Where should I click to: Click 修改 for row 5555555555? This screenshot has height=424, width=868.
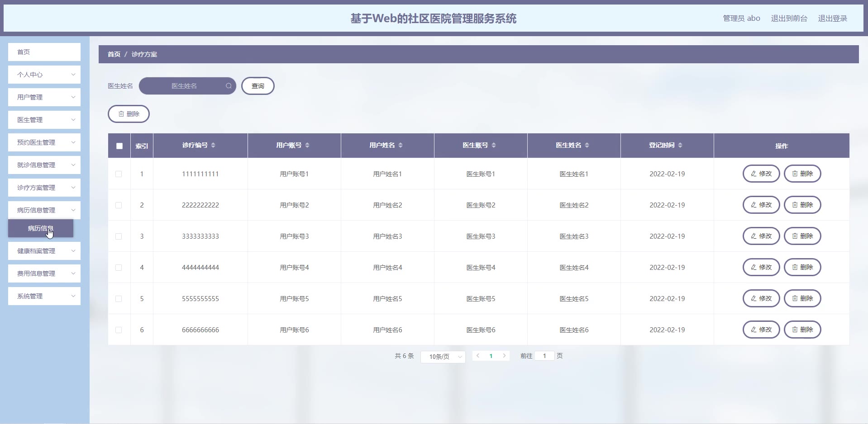click(761, 298)
